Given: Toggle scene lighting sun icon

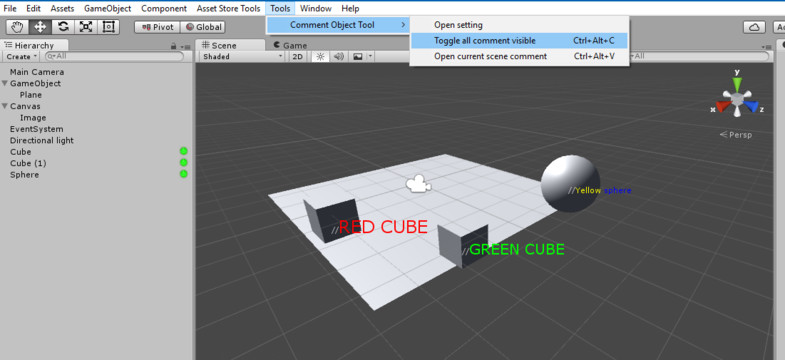Looking at the screenshot, I should coord(320,57).
